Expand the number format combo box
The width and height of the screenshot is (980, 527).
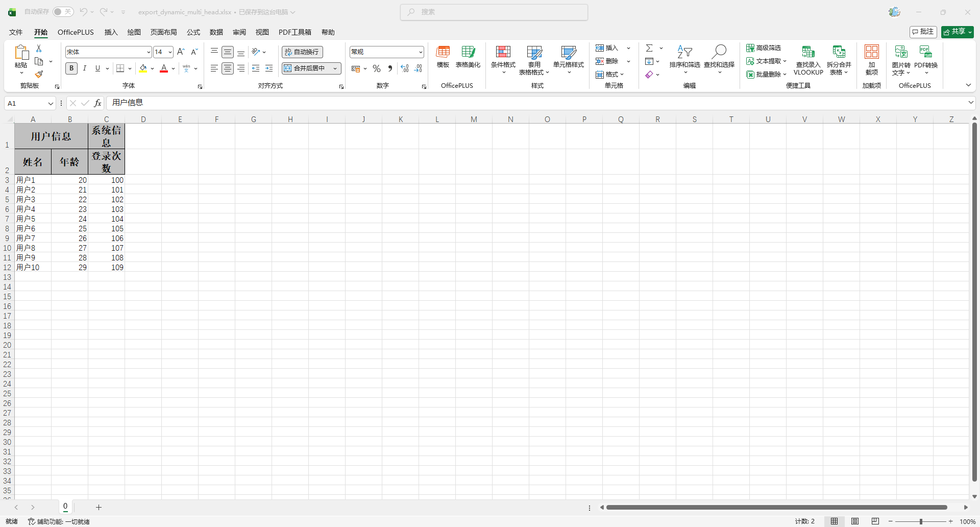[421, 52]
